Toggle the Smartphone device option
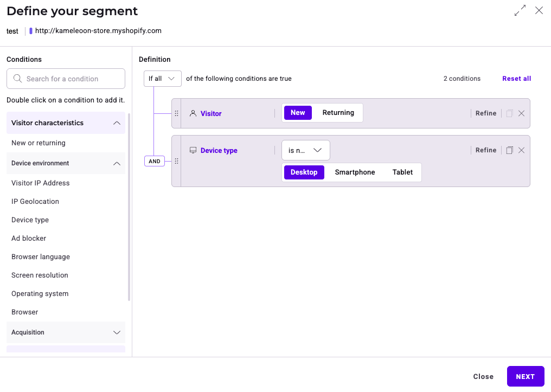 [x=355, y=172]
